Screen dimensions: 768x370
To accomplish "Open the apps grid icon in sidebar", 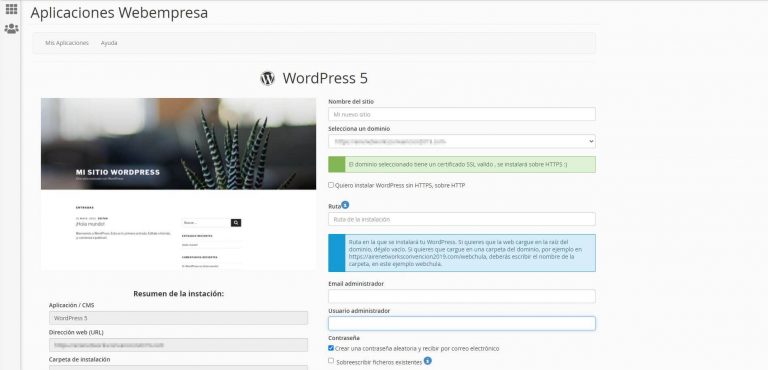I will (11, 9).
